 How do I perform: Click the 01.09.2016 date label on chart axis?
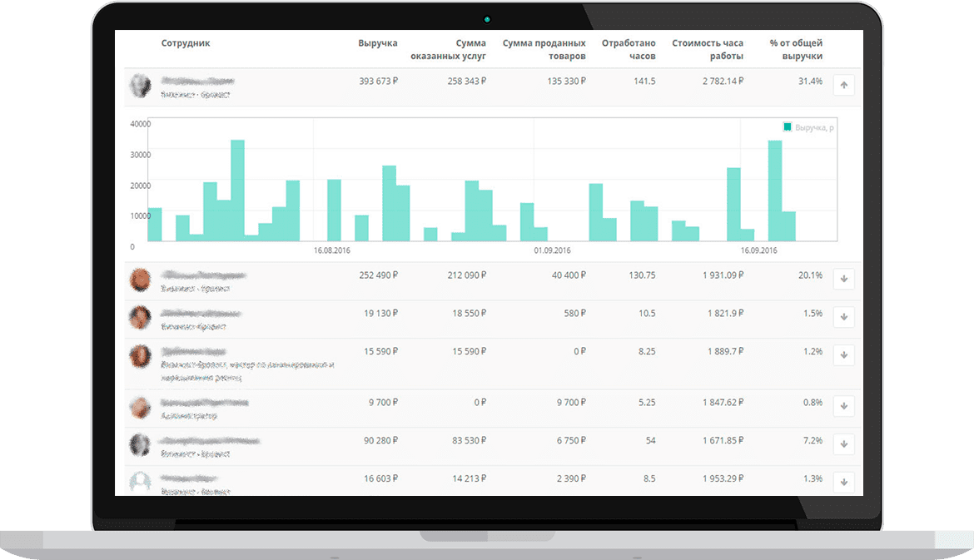(x=552, y=250)
